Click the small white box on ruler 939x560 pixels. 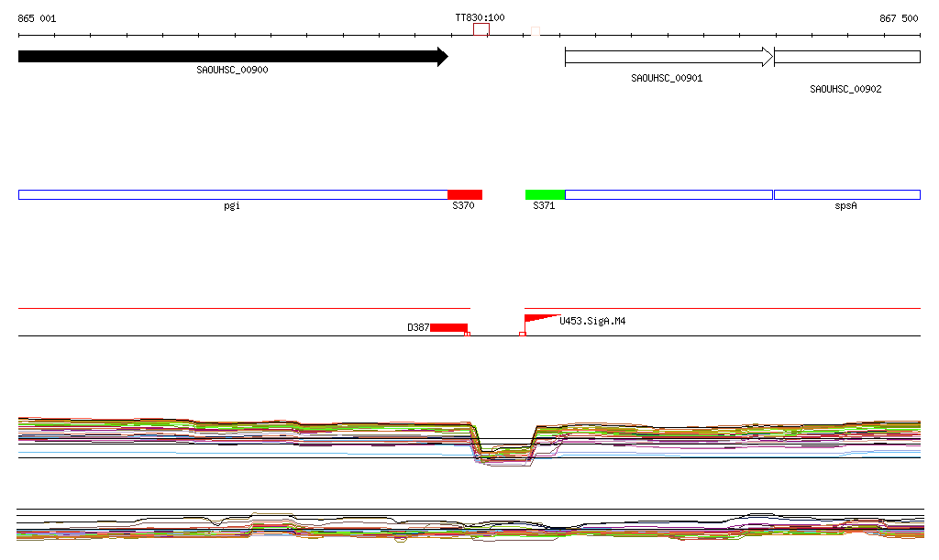pyautogui.click(x=536, y=33)
